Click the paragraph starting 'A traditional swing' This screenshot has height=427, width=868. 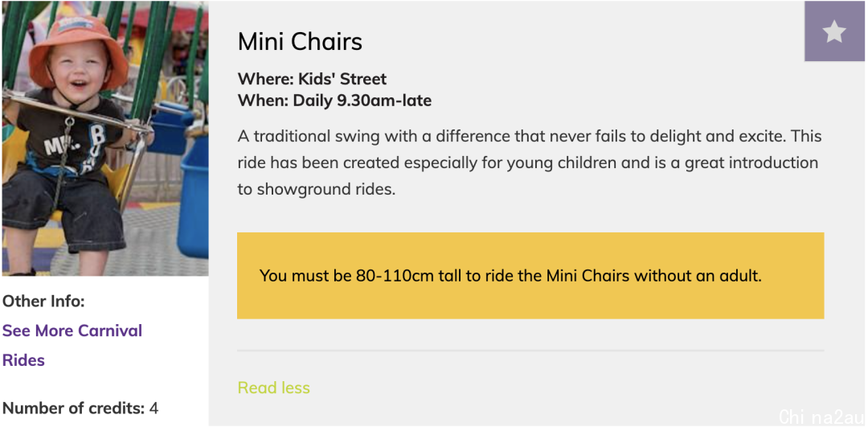point(529,162)
